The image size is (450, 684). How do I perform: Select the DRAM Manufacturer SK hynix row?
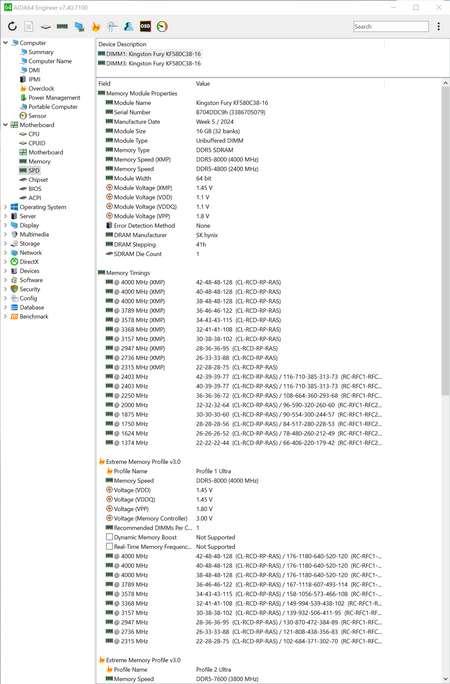pyautogui.click(x=240, y=235)
